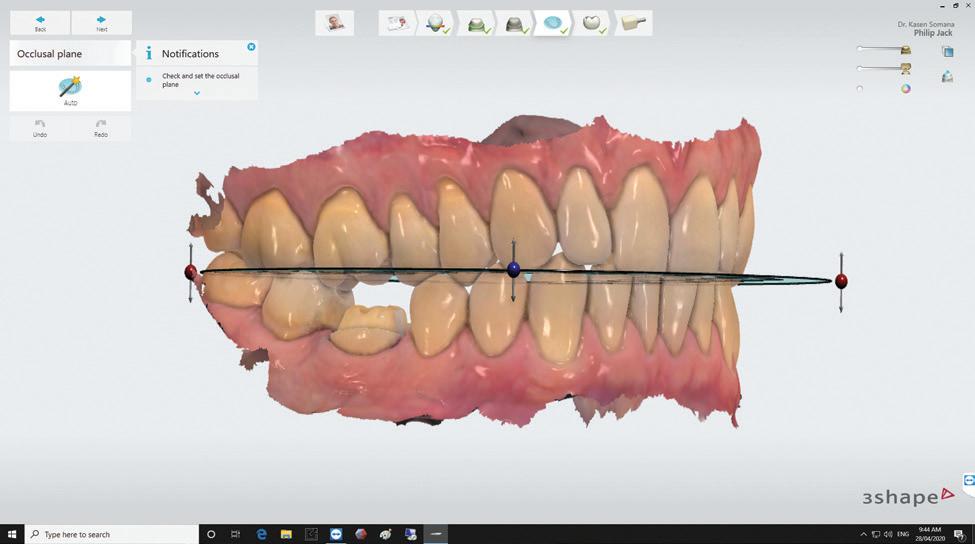This screenshot has height=544, width=975.
Task: Click the upper jaw model icon
Action: 906,50
